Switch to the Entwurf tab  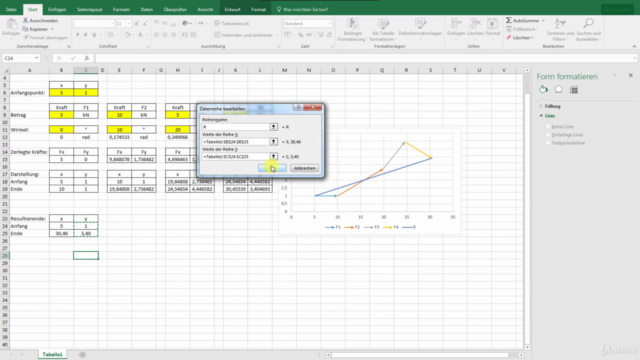[x=232, y=9]
